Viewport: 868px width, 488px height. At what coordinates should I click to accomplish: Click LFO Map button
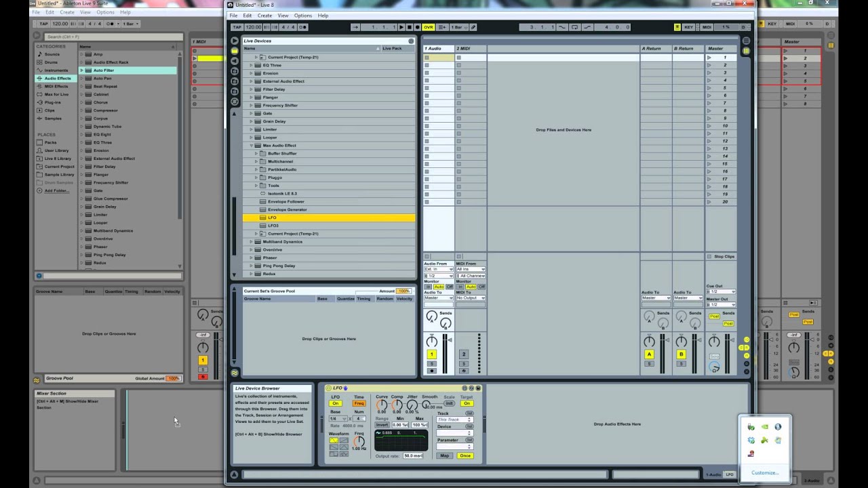pyautogui.click(x=444, y=456)
